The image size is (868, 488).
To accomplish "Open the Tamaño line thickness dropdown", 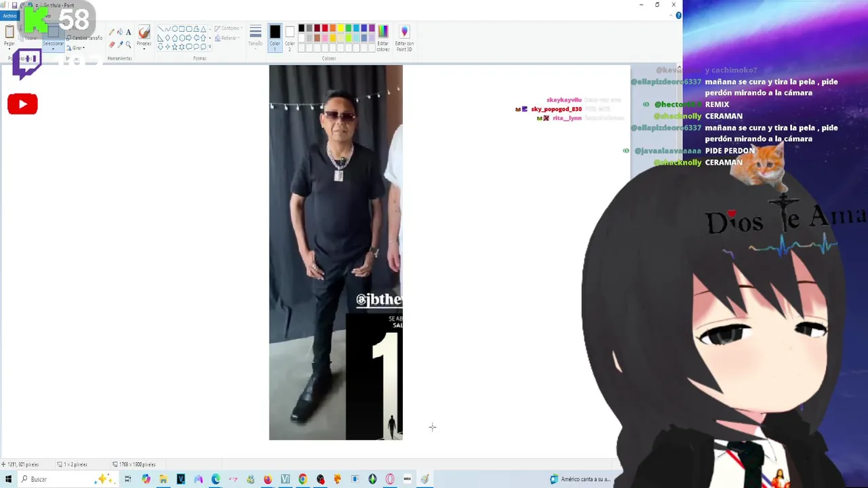I will pos(256,38).
